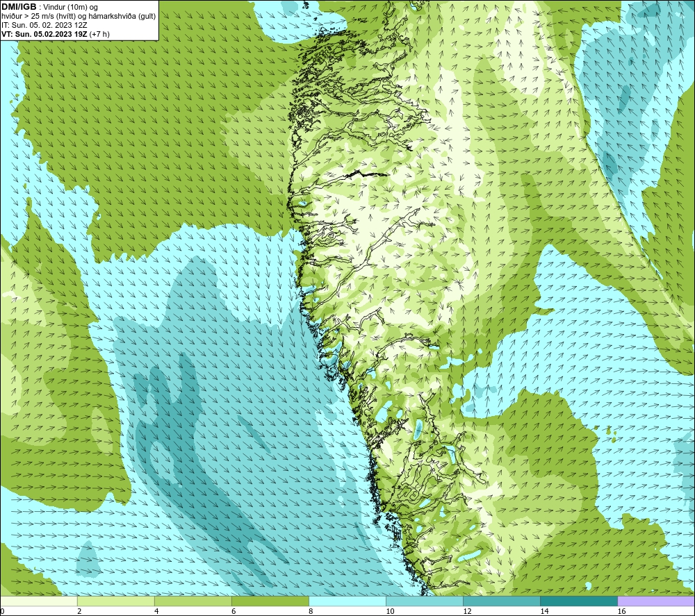Click the 'IT: Sun. 05. 02. 2023 12Z' line
This screenshot has width=695, height=616.
click(44, 25)
